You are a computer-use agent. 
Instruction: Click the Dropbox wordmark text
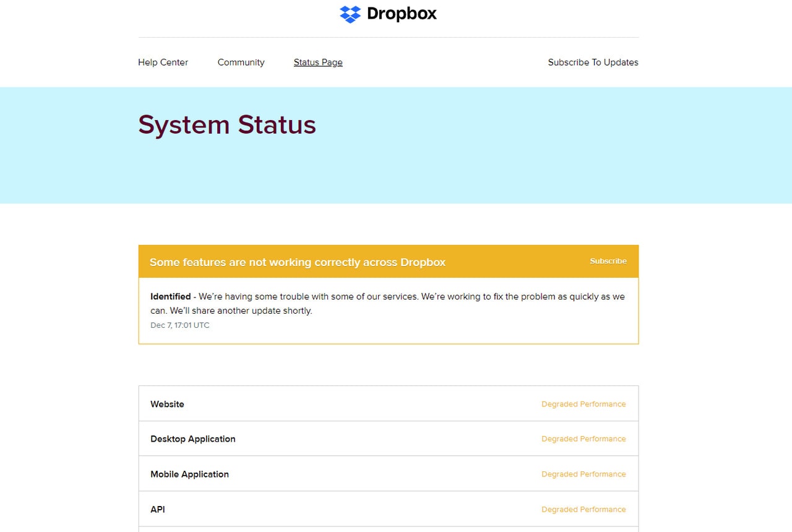point(402,14)
